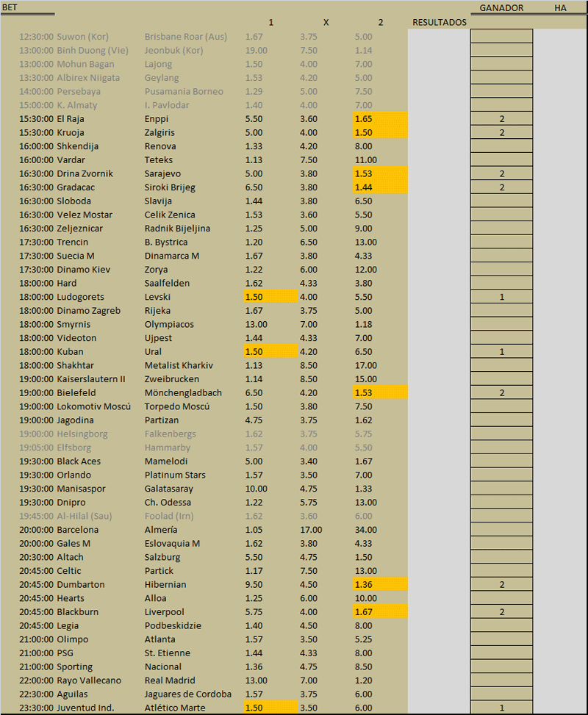Click GANADOR cell in El Raja row

click(502, 118)
